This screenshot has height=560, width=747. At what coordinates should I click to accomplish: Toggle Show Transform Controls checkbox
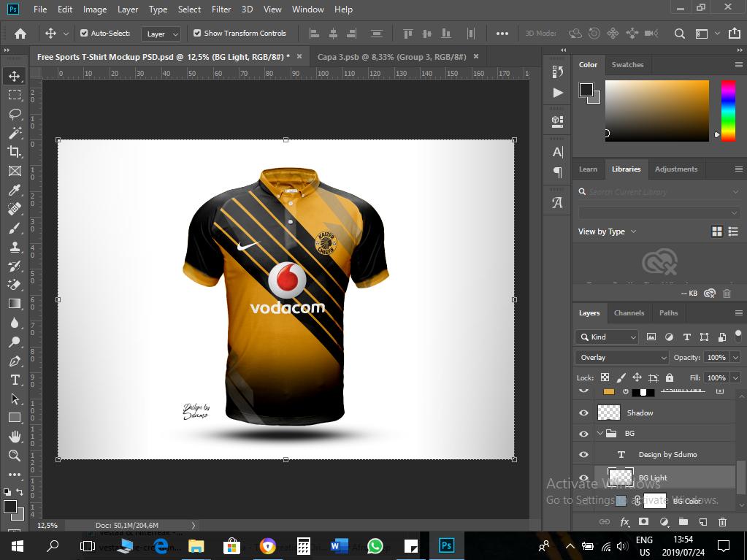[197, 34]
